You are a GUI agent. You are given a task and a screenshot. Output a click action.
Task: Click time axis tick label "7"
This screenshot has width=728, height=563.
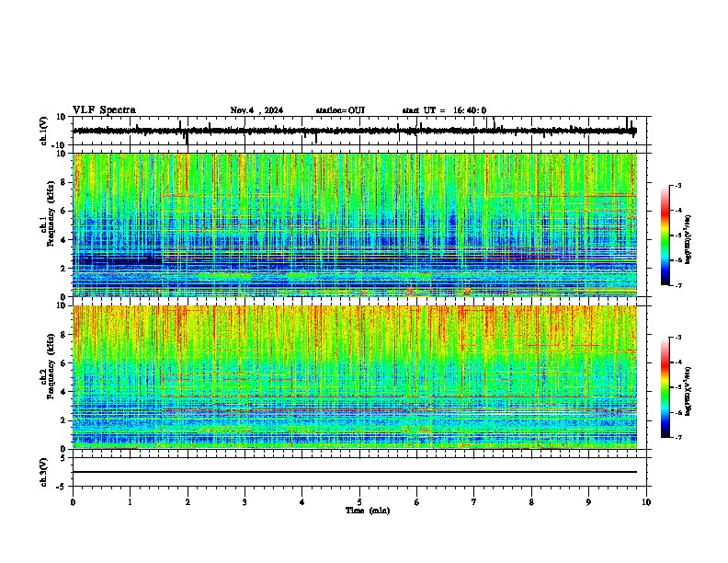[x=474, y=502]
